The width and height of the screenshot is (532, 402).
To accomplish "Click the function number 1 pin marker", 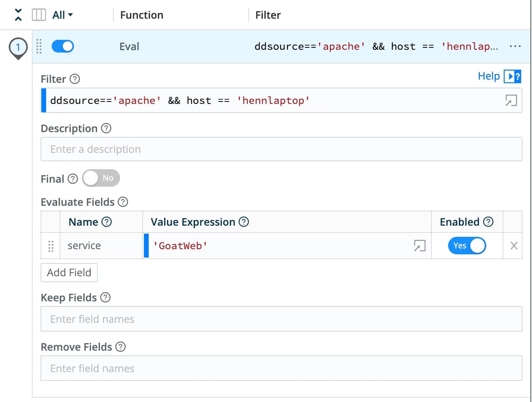I will tap(18, 48).
